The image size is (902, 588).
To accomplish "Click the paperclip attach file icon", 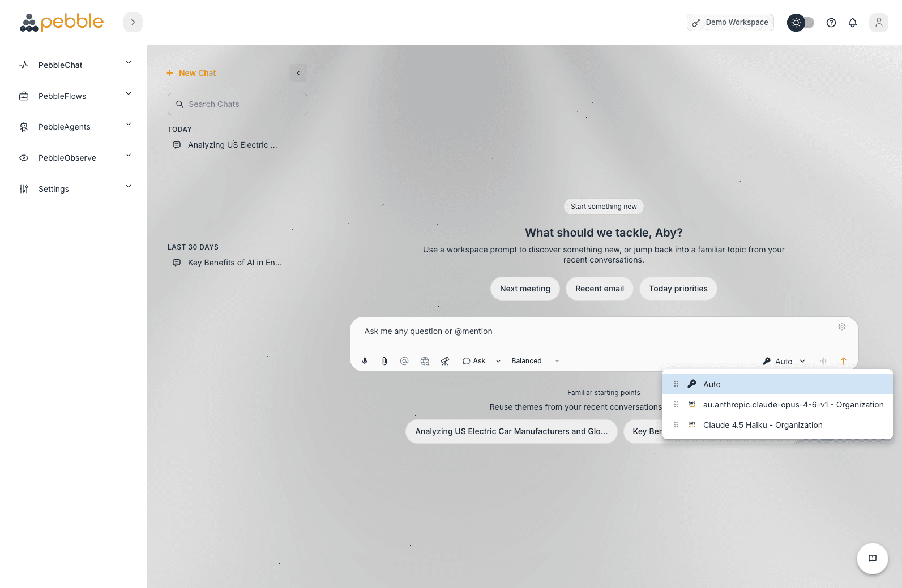I will click(384, 361).
